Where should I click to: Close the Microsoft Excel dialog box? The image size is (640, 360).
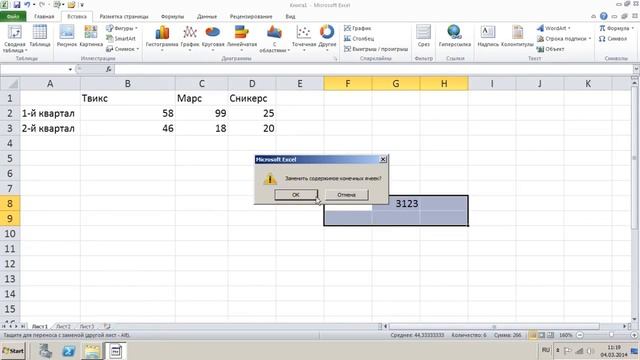click(x=383, y=159)
